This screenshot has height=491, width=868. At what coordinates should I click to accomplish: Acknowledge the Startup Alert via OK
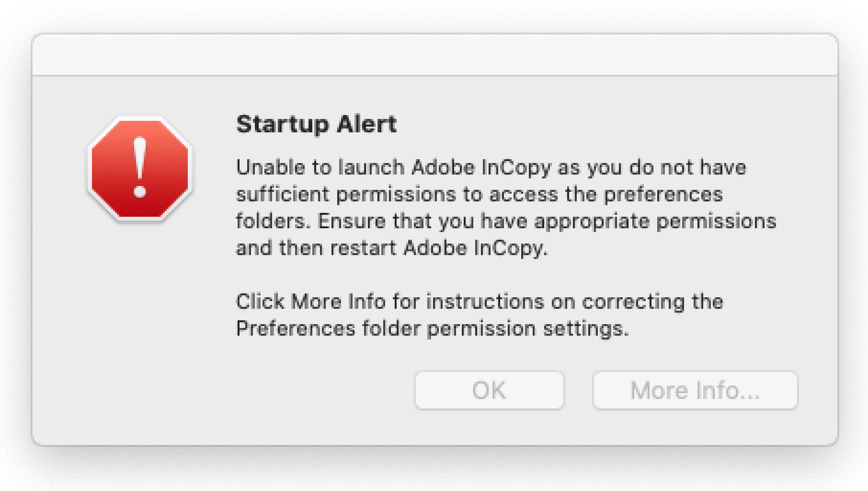[489, 390]
